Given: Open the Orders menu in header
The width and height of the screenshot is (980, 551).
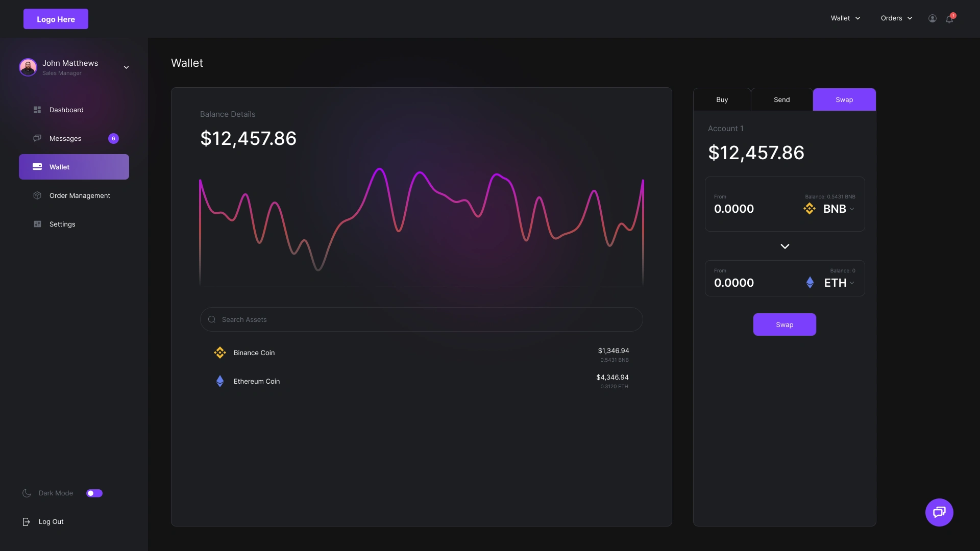Looking at the screenshot, I should (x=896, y=18).
